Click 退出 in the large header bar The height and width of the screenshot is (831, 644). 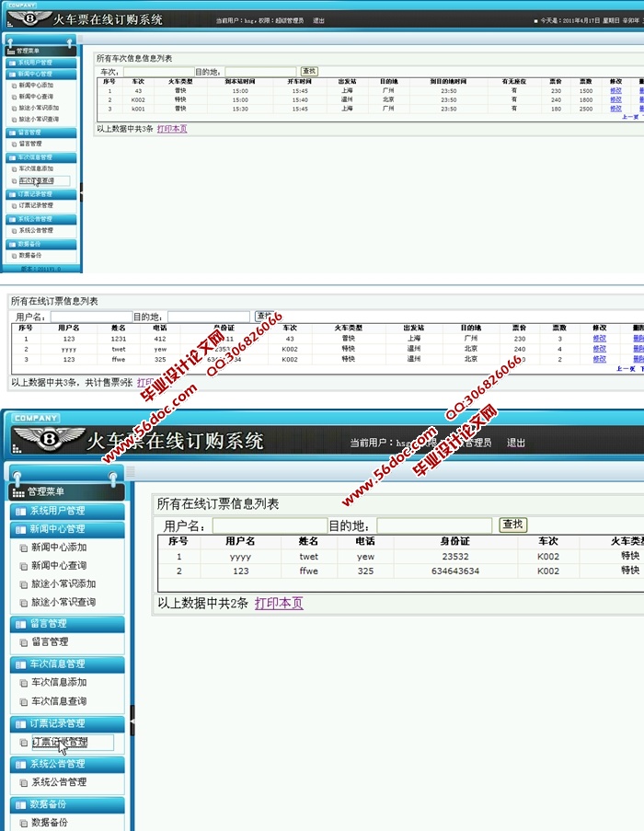pyautogui.click(x=516, y=443)
